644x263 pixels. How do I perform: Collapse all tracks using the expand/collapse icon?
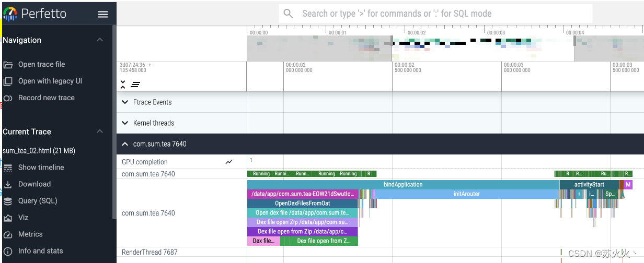tap(123, 84)
